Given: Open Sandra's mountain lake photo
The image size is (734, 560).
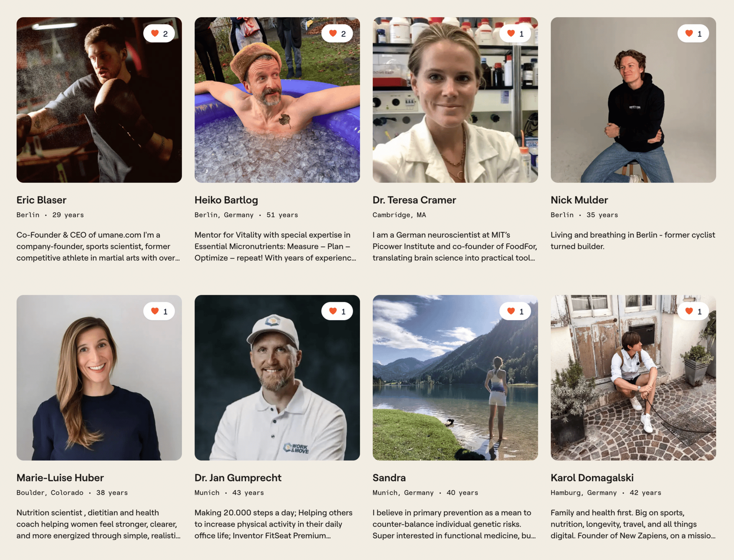Looking at the screenshot, I should [455, 377].
